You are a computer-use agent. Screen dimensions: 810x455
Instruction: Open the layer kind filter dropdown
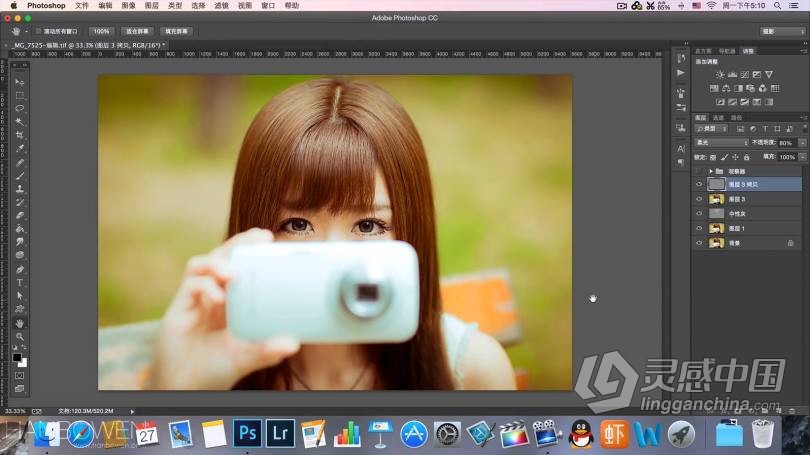point(711,129)
